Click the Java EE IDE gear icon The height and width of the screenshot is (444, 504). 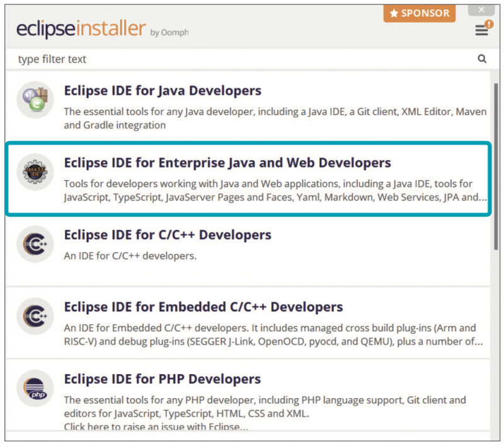35,171
